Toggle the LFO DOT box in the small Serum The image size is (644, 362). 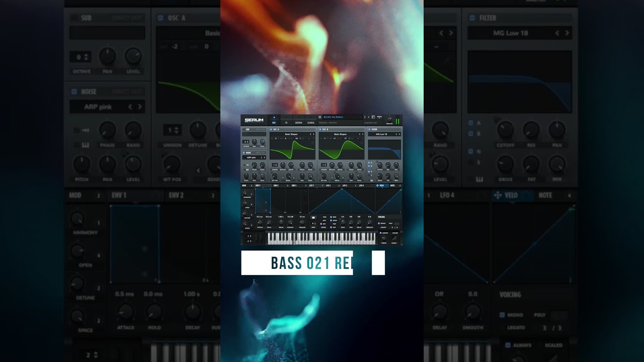point(331,227)
